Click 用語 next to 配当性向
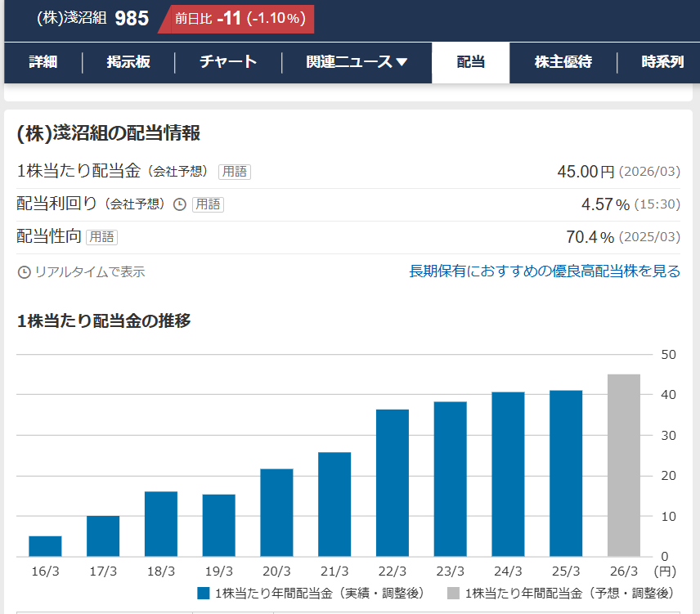 coord(103,237)
